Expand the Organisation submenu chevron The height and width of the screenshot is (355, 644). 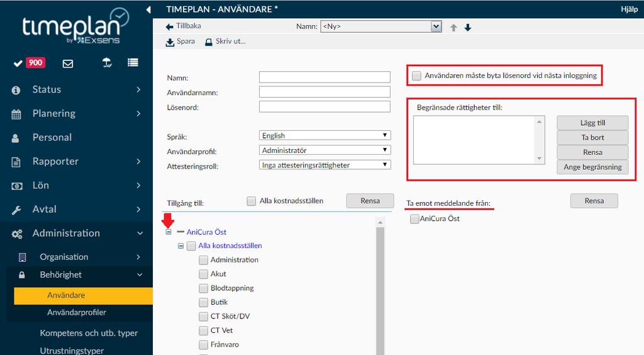[138, 257]
